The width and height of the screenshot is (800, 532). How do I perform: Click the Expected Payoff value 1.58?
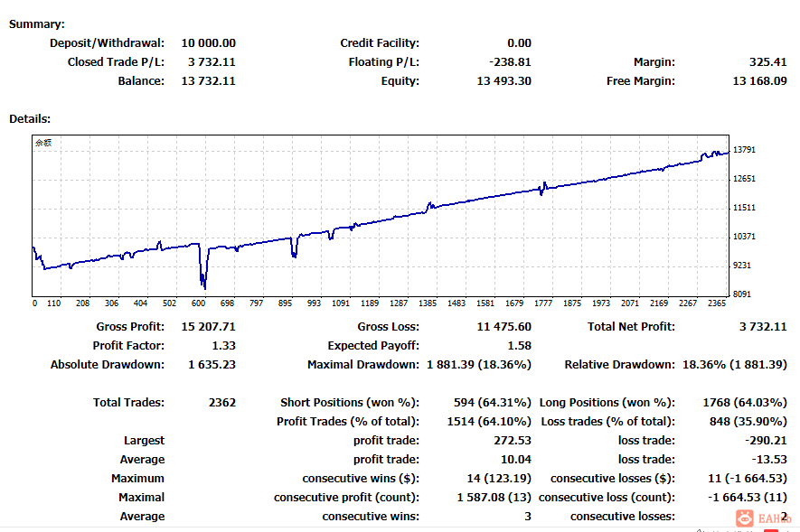coord(520,346)
